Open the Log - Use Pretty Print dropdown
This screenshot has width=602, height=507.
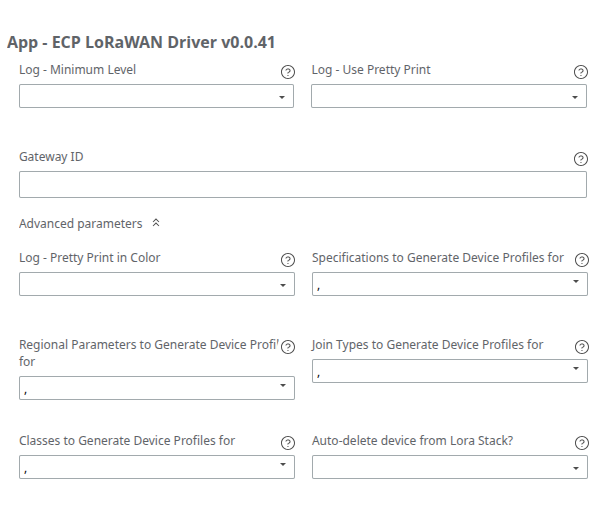tap(449, 96)
